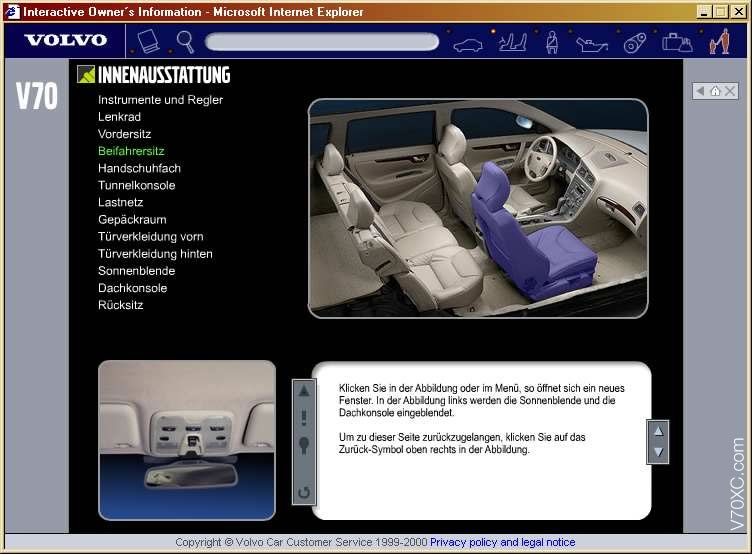Click the magnifying glass search icon
The image size is (752, 554).
point(185,41)
